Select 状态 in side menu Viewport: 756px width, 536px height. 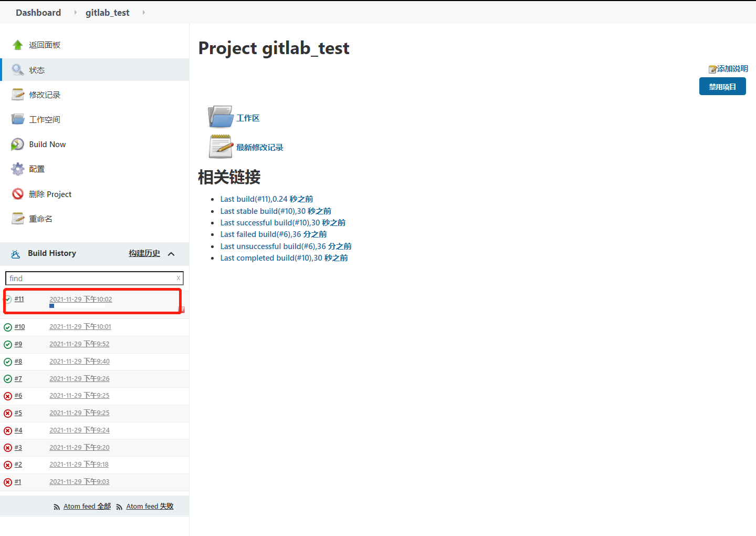[37, 70]
